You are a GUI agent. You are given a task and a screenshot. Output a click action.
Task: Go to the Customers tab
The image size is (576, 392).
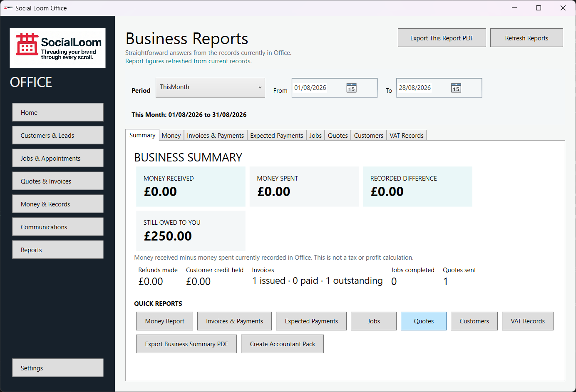click(x=368, y=136)
